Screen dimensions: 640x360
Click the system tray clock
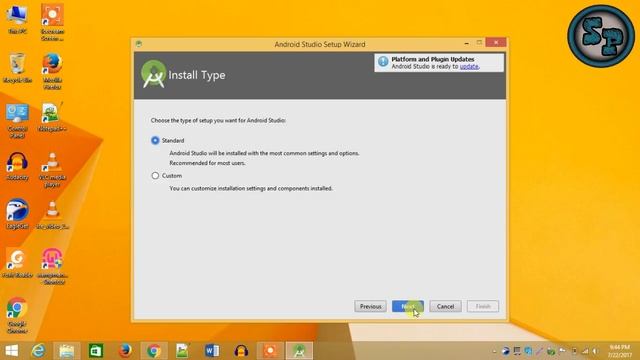click(620, 351)
